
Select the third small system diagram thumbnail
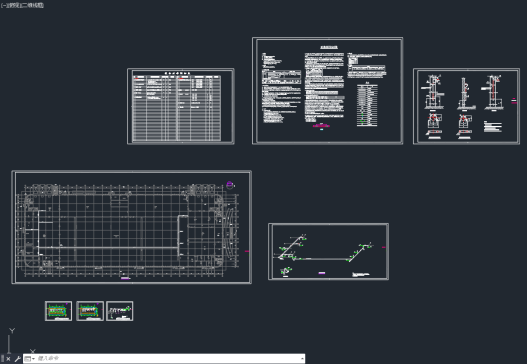click(x=120, y=311)
